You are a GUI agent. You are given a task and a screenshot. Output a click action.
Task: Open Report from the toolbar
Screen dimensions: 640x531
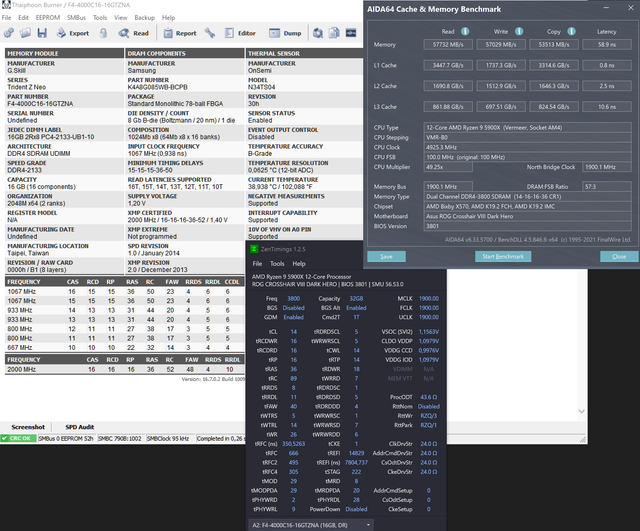coord(180,33)
